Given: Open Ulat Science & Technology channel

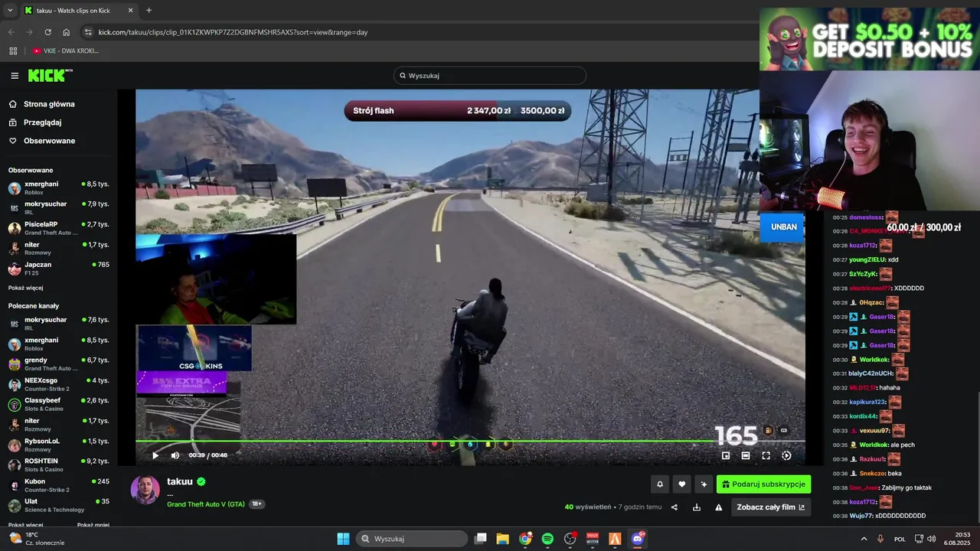Looking at the screenshot, I should tap(58, 505).
